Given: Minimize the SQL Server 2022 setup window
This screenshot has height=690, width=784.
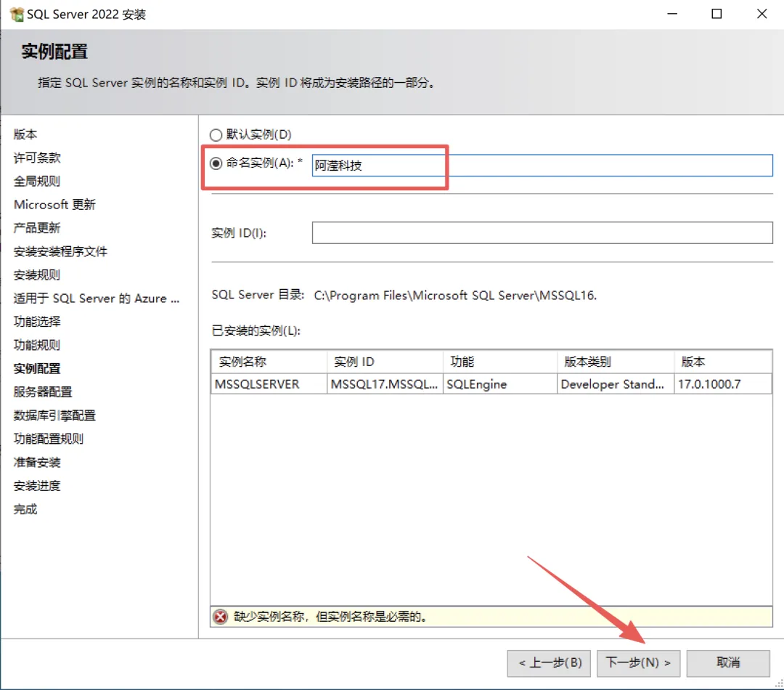Looking at the screenshot, I should (x=672, y=14).
